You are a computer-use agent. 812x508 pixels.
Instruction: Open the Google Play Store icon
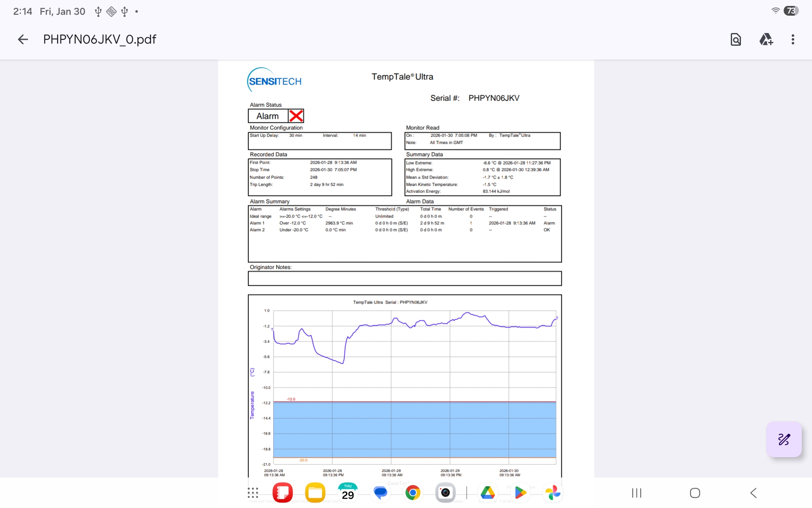coord(520,493)
